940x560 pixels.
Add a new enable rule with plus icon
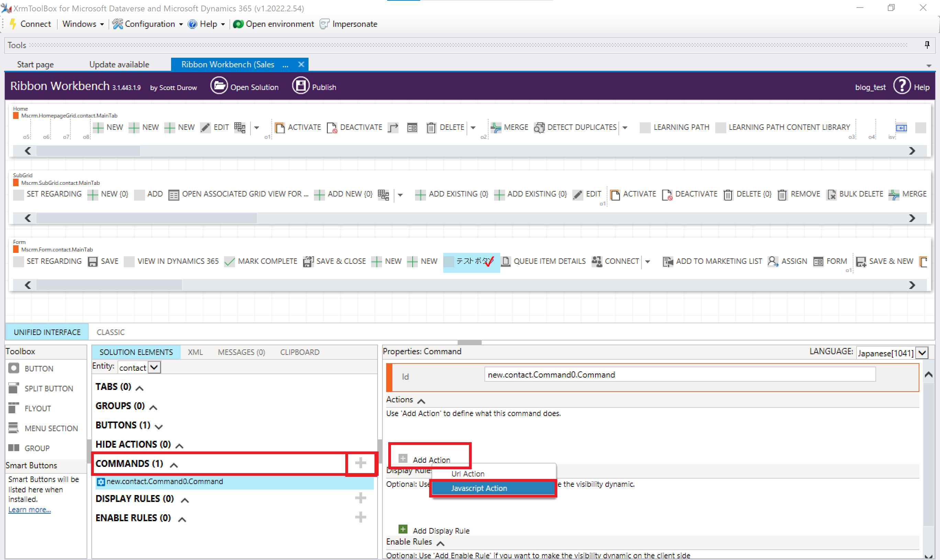360,517
